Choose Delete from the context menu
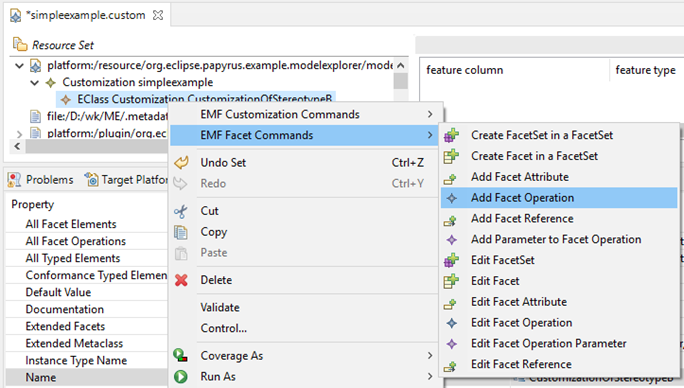The width and height of the screenshot is (684, 388). [x=304, y=280]
